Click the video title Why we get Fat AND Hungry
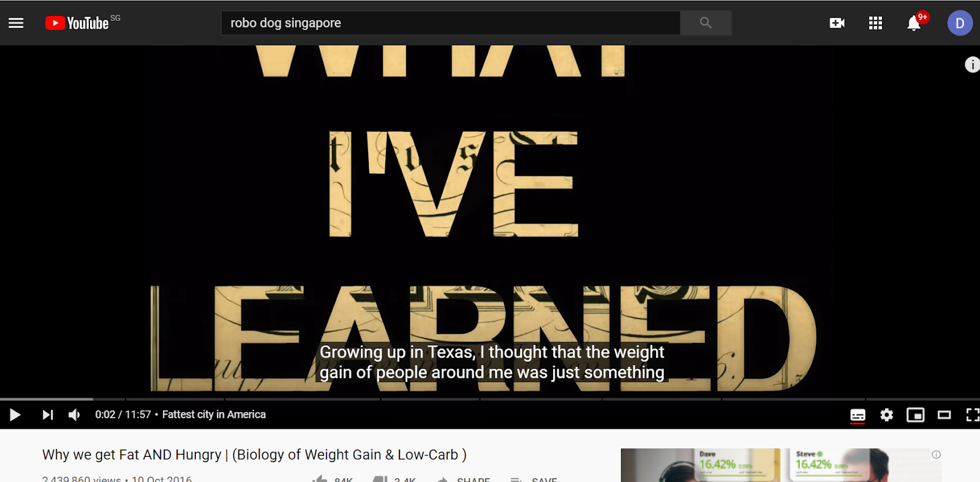 pos(254,455)
